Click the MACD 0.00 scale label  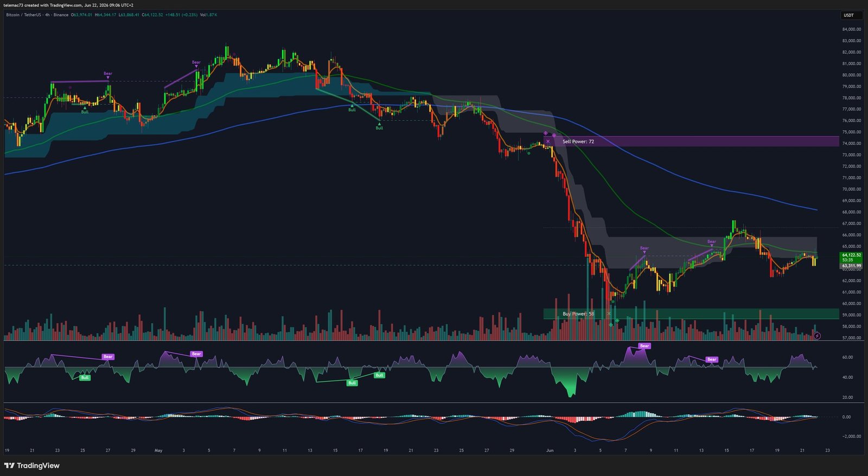[846, 417]
